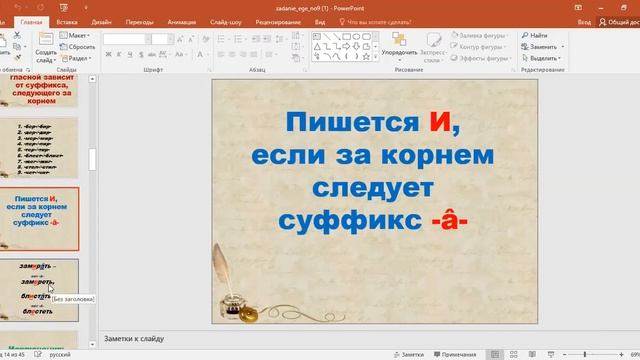
Task: Switch to the Рецензирование ribbon tab
Action: point(278,22)
